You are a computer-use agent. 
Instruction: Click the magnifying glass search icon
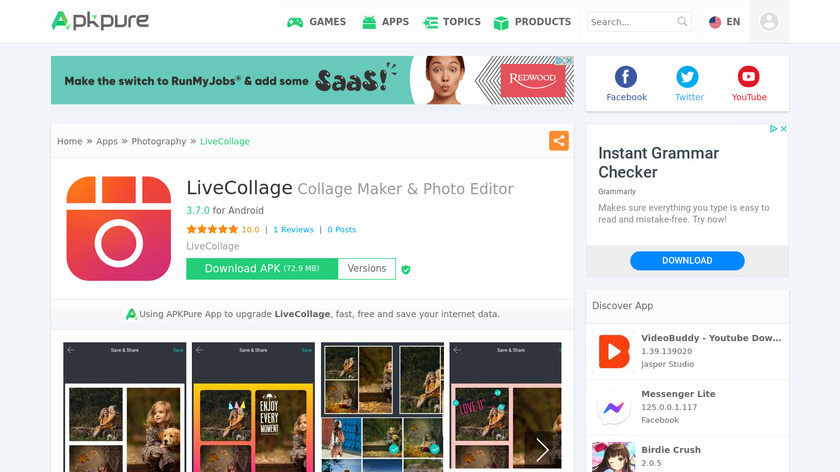(x=682, y=21)
